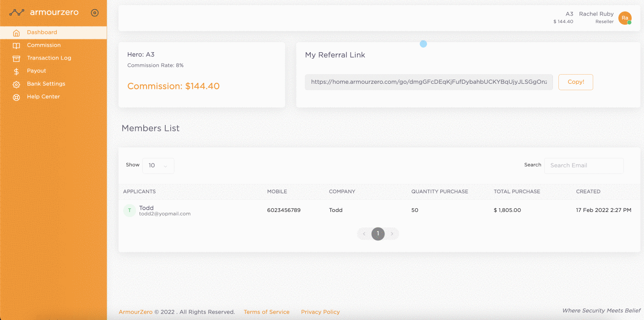Click the referral link URL field
644x320 pixels.
[x=429, y=82]
